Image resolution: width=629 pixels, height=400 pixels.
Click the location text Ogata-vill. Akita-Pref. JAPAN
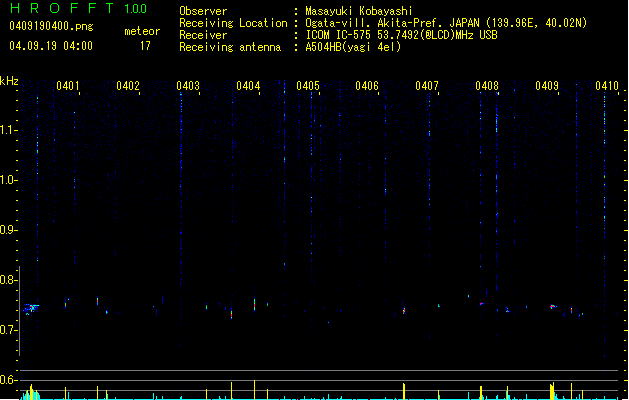click(392, 23)
